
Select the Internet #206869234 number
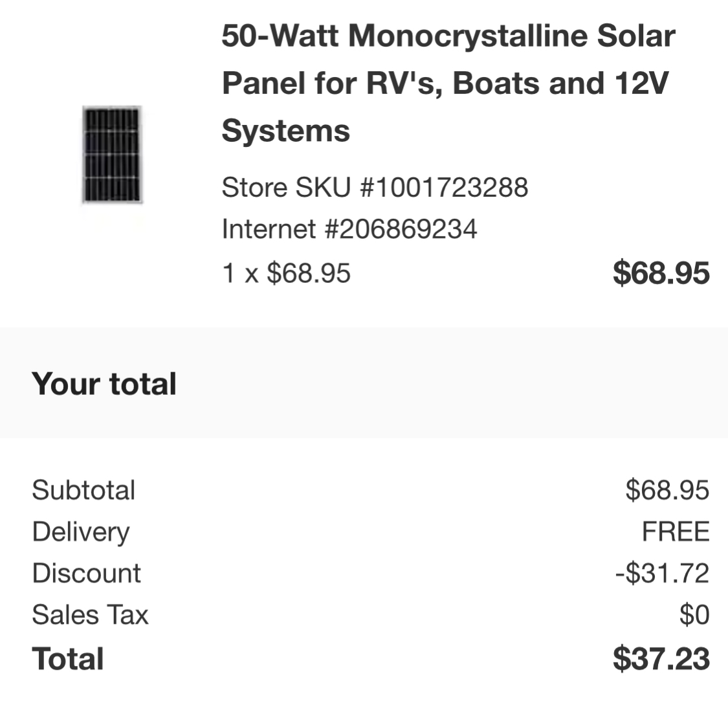point(349,229)
